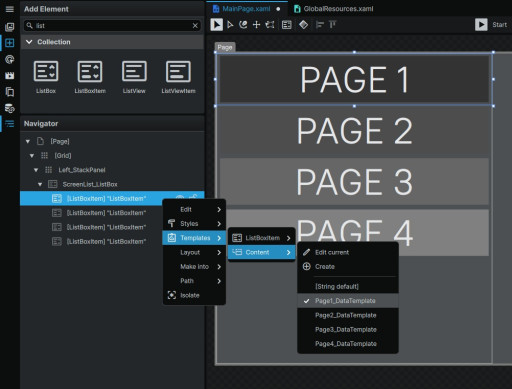Toggle the Navigator sidebar panel icon
The width and height of the screenshot is (512, 389).
click(10, 124)
